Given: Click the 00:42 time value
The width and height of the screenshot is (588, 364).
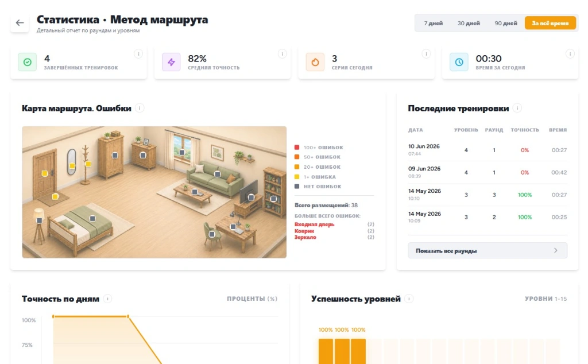Looking at the screenshot, I should pos(559,172).
